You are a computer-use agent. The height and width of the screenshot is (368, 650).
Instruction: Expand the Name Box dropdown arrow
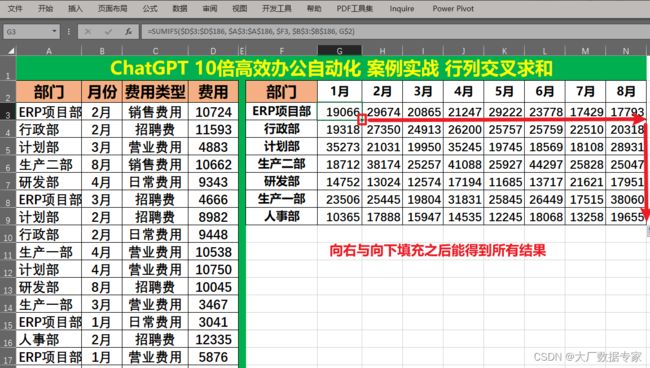54,31
